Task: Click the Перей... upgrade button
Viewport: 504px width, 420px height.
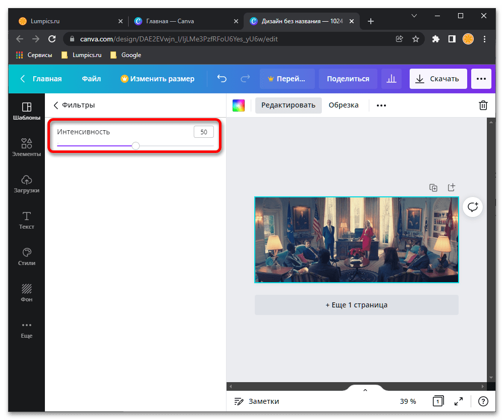Action: (x=287, y=78)
